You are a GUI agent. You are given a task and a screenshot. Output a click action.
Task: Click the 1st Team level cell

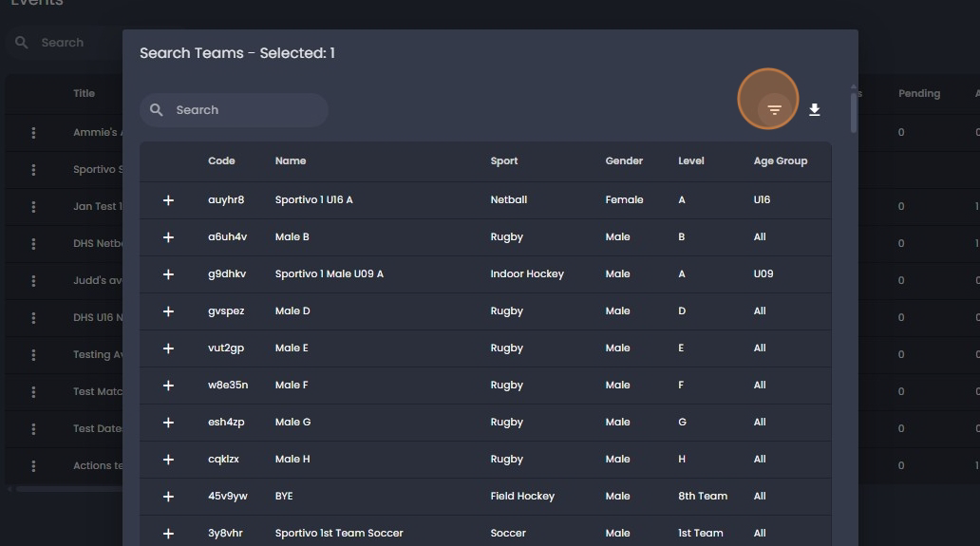(x=701, y=533)
